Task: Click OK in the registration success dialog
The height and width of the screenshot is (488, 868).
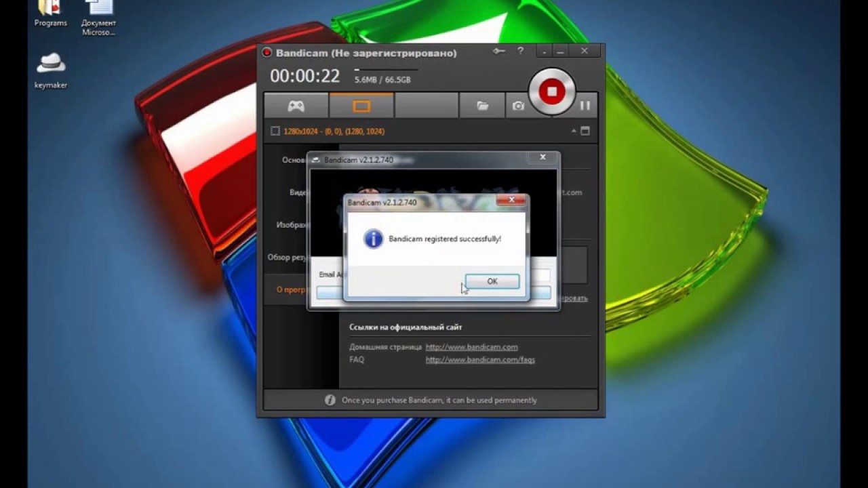Action: (492, 281)
